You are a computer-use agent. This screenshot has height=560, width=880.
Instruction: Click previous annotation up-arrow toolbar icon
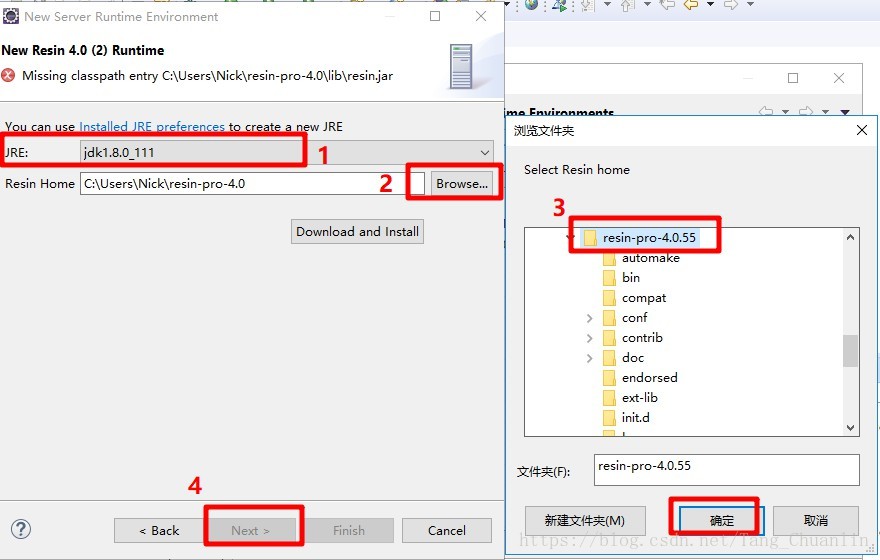pyautogui.click(x=627, y=5)
